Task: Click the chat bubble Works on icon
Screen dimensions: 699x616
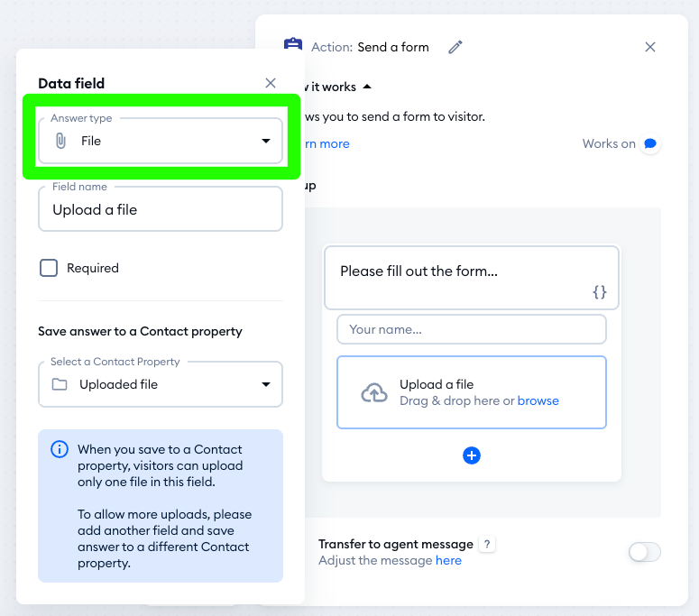Action: (649, 143)
